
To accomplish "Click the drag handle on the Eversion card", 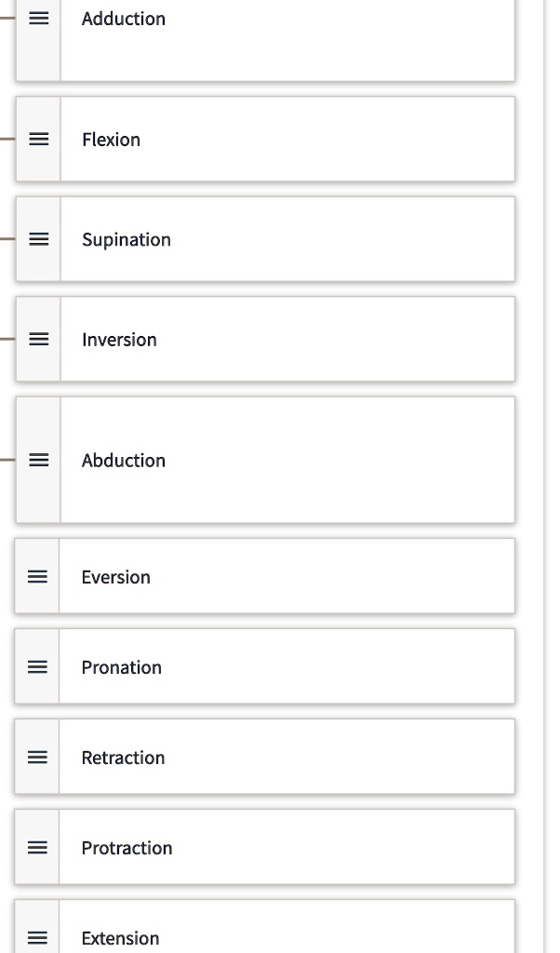I will pos(36,576).
